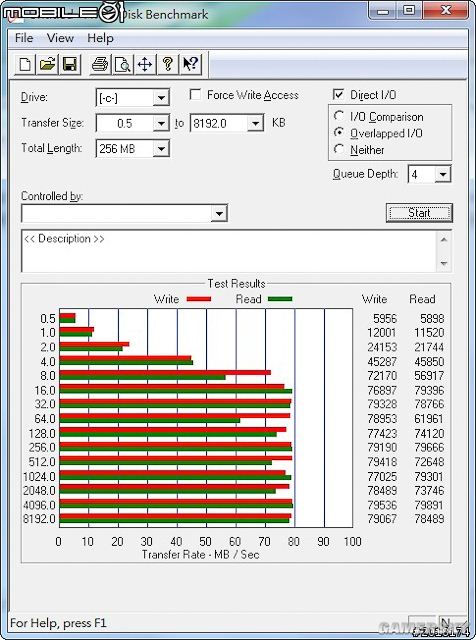The height and width of the screenshot is (640, 476).
Task: Click the four-arrow move icon
Action: coord(145,64)
